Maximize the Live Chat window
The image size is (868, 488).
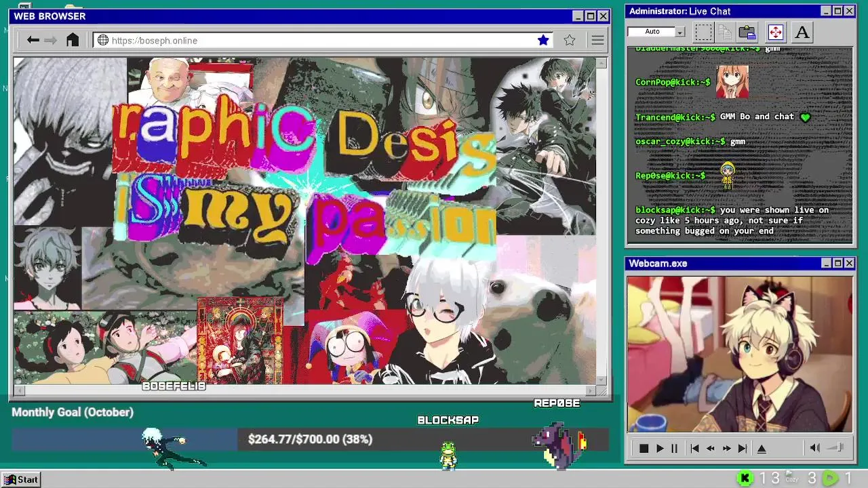(837, 11)
